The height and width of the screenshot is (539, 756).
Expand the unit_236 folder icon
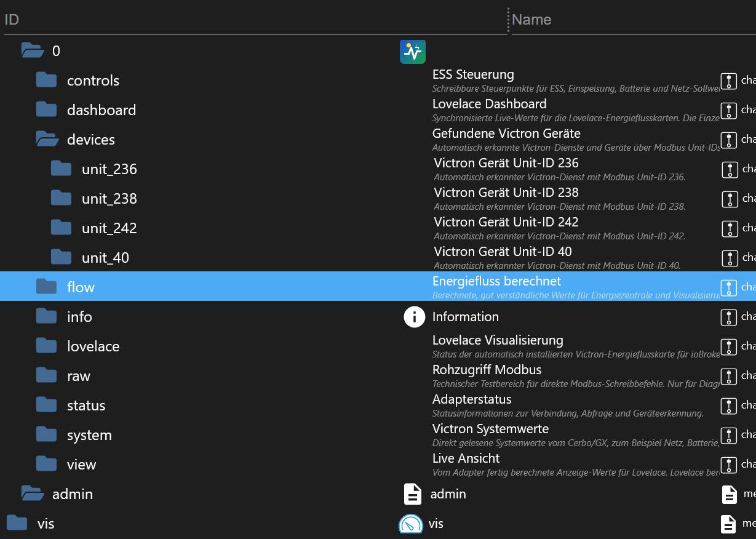tap(61, 169)
